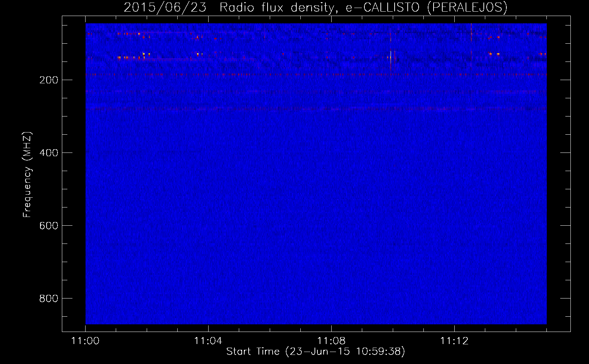The image size is (589, 364).
Task: Click the 'Frequency (MHZ)' axis label
Action: point(27,174)
